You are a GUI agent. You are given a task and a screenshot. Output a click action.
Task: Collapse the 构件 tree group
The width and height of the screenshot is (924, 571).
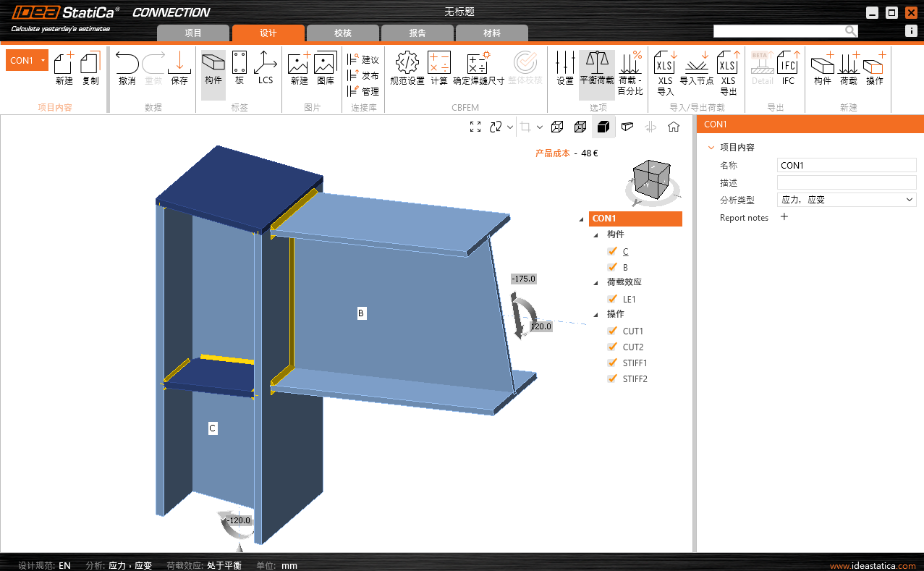[x=596, y=235]
